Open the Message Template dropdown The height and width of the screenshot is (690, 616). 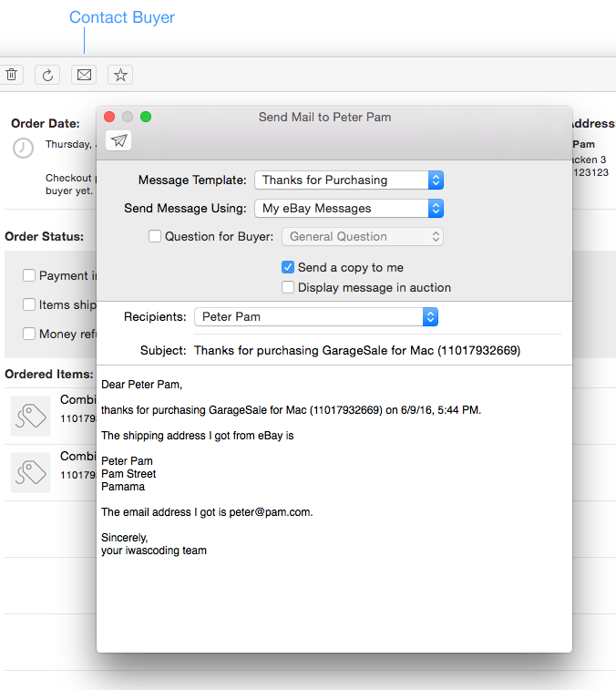tap(348, 180)
